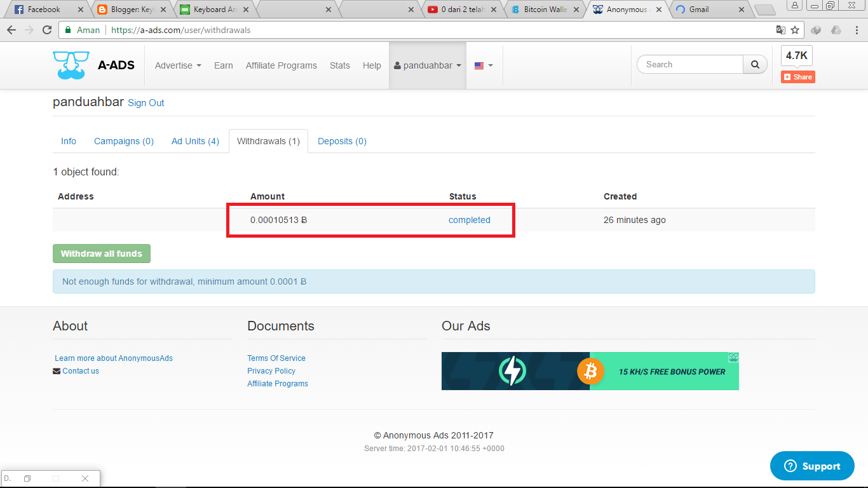Image resolution: width=868 pixels, height=488 pixels.
Task: Click the Sign Out link
Action: click(146, 103)
